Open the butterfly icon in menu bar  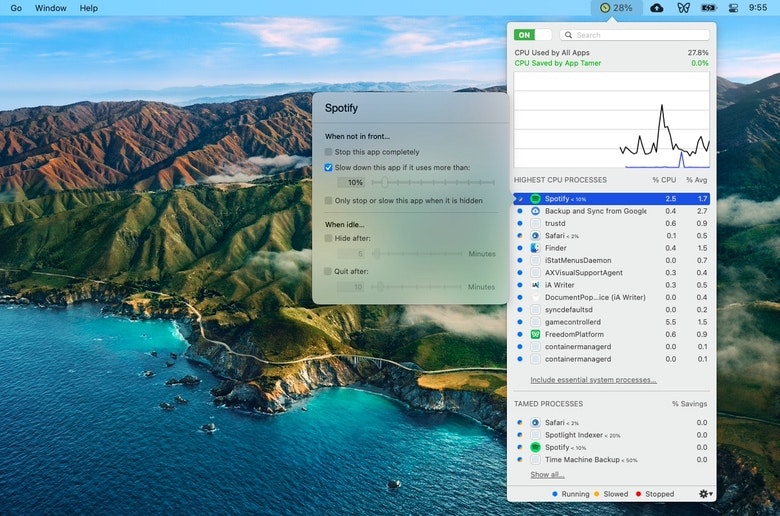[x=683, y=8]
